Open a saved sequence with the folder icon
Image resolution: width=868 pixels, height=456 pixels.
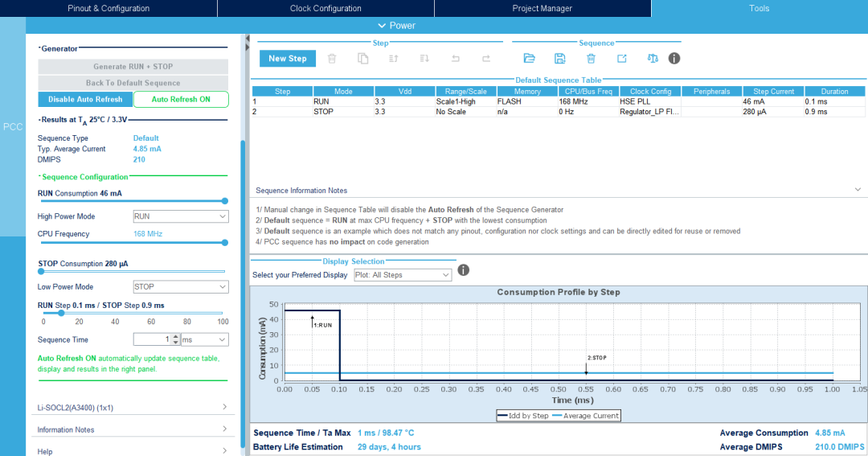coord(529,58)
